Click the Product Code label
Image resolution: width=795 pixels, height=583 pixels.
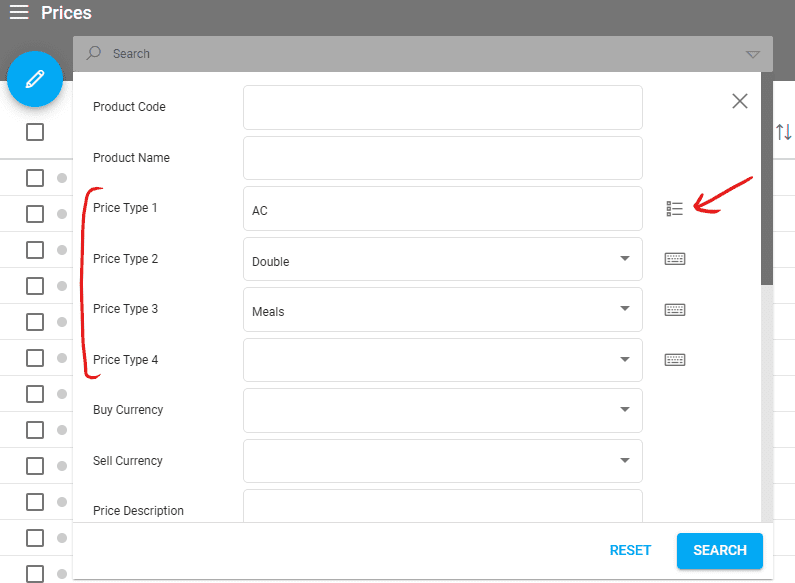coord(129,107)
